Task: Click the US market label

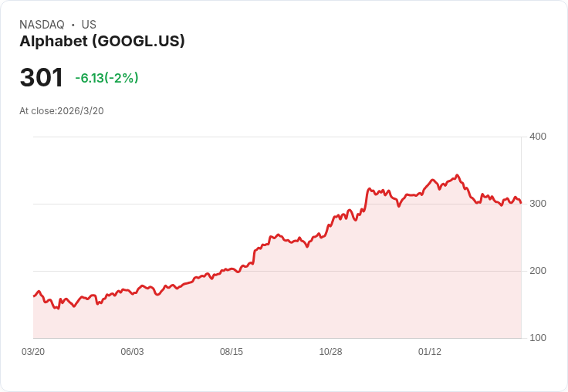Action: [x=89, y=25]
